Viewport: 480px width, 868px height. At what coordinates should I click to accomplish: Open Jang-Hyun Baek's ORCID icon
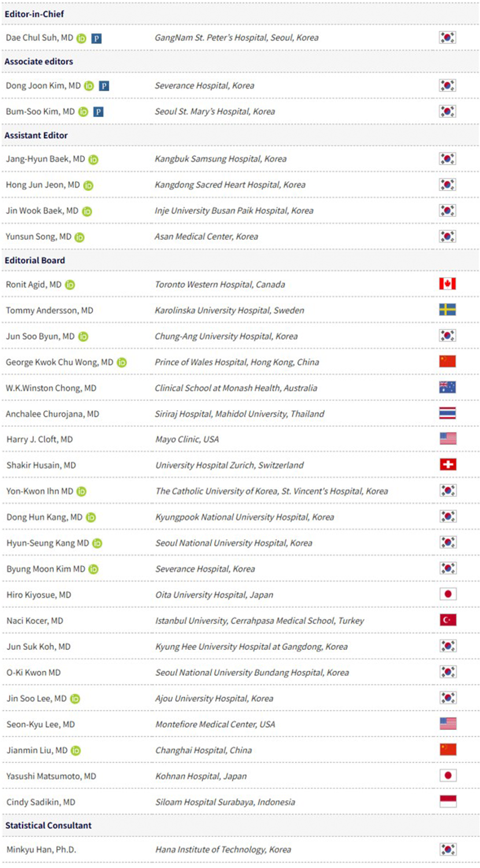[94, 159]
